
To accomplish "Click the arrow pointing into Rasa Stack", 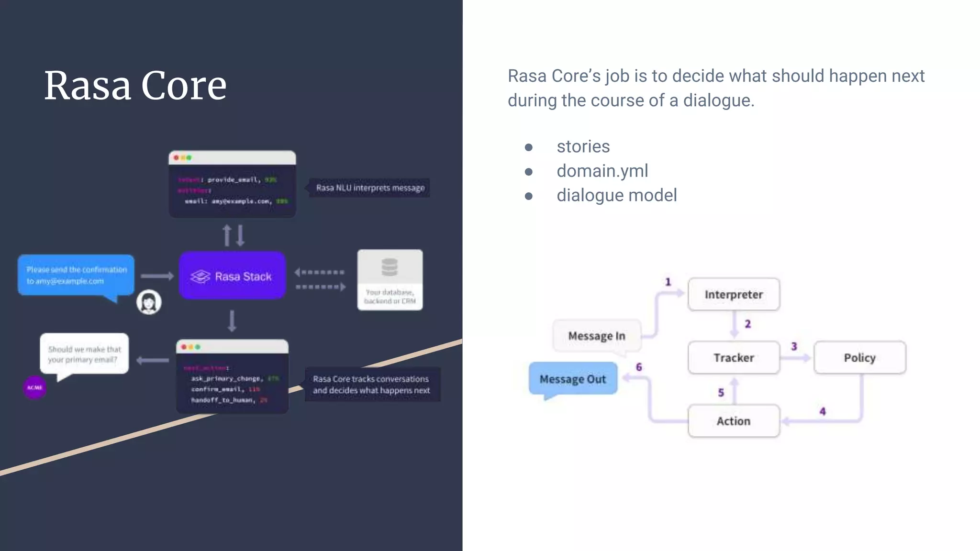I will tap(157, 276).
